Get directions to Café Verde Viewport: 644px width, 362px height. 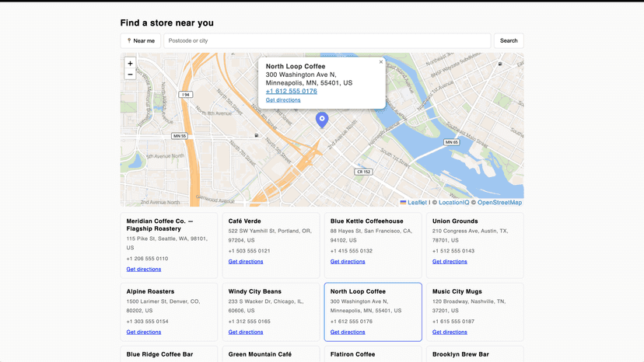click(246, 262)
